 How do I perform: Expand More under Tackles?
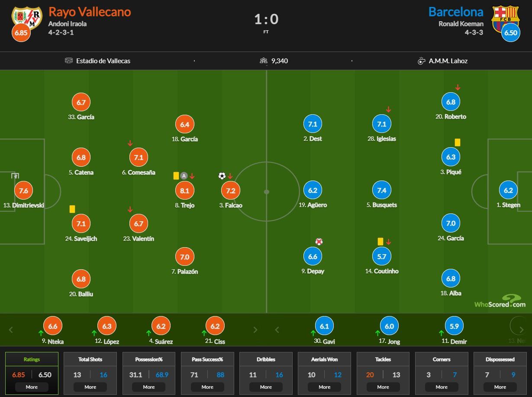[x=383, y=387]
